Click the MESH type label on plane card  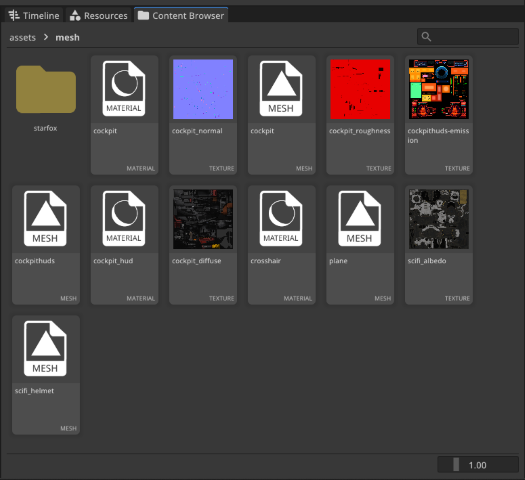(x=383, y=298)
